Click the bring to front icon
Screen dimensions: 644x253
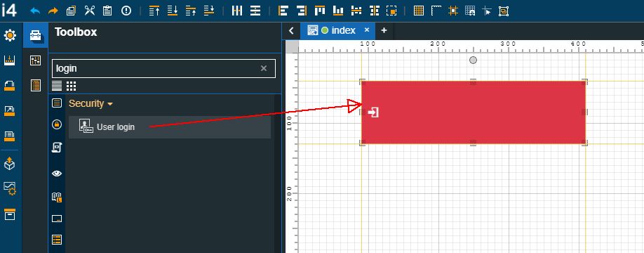tap(154, 11)
